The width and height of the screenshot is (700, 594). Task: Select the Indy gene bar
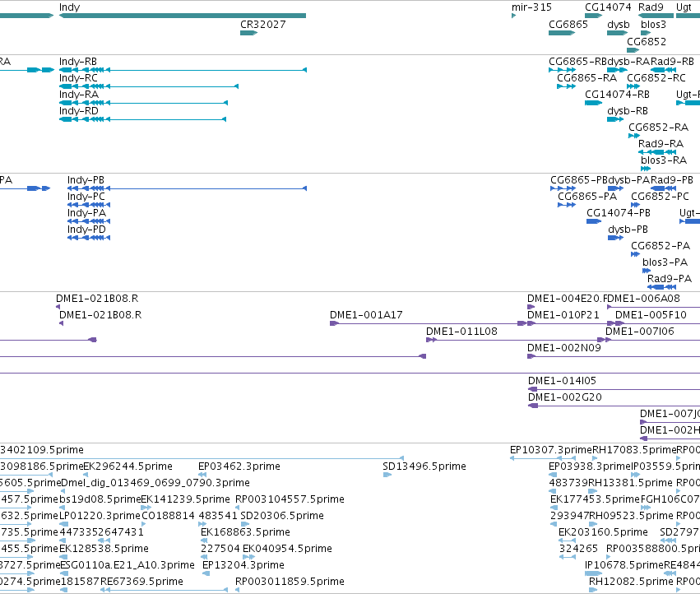click(x=183, y=16)
